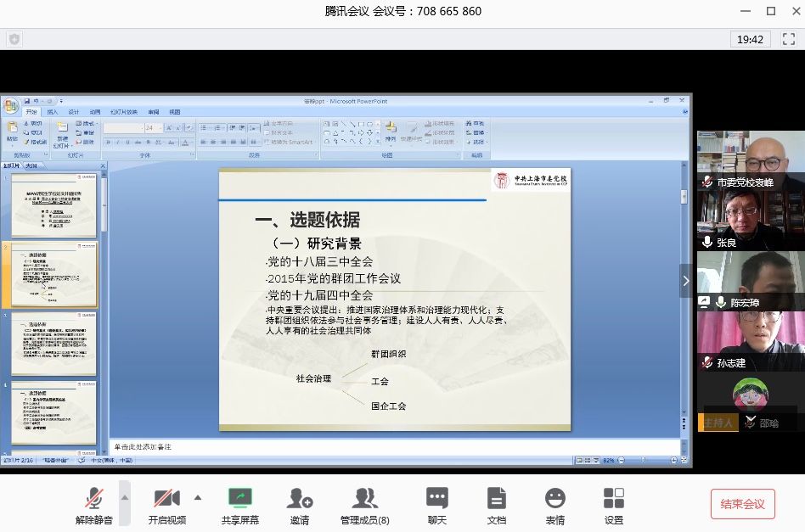Open the 设置 settings icon
Screen dimensions: 805x532
point(613,503)
